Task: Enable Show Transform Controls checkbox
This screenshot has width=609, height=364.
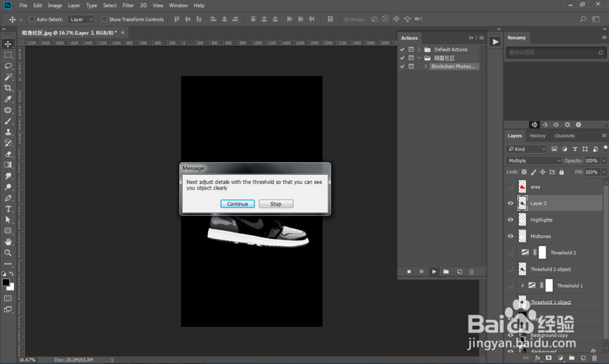Action: [104, 19]
